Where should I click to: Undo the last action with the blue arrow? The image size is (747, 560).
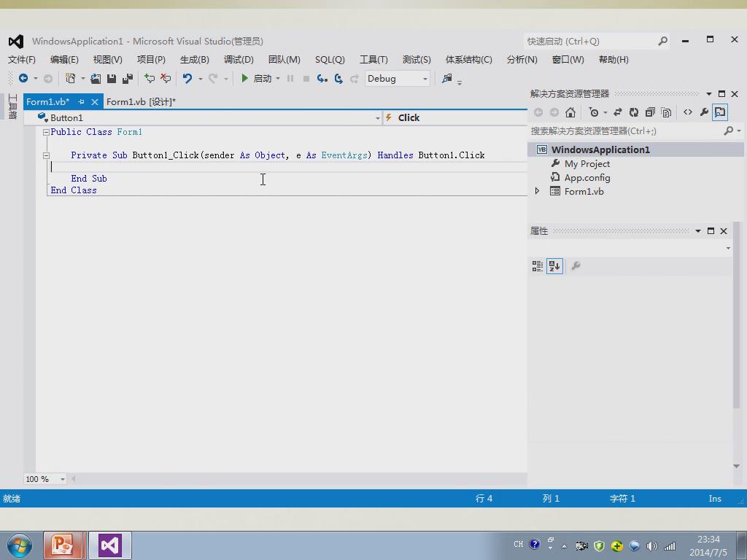[187, 78]
